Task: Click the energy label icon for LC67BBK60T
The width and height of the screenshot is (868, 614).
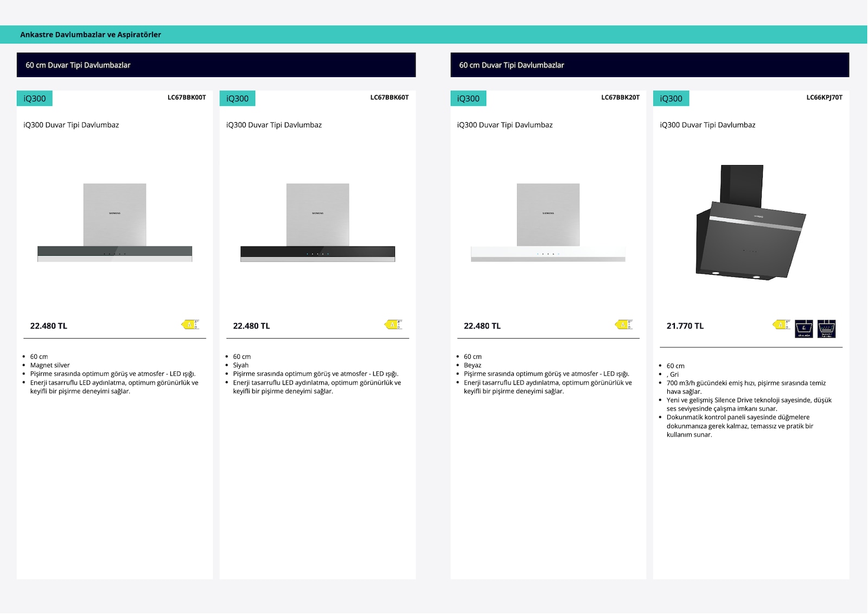Action: point(393,325)
